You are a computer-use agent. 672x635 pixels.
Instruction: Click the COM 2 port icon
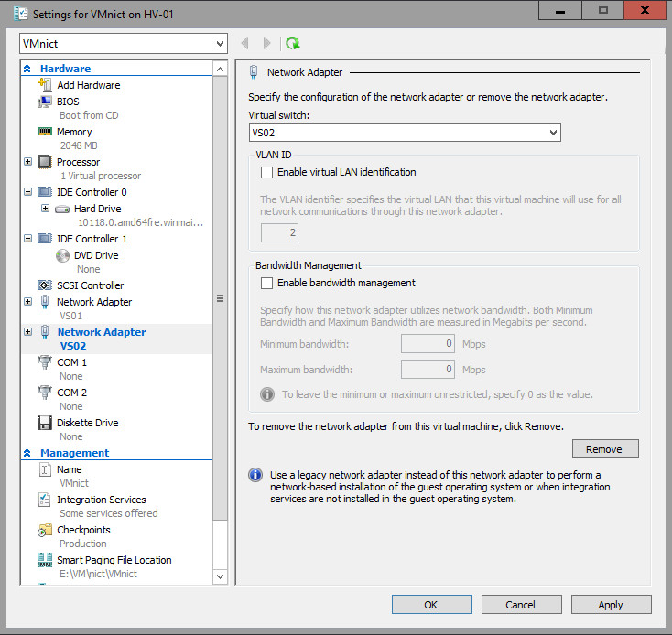coord(45,393)
